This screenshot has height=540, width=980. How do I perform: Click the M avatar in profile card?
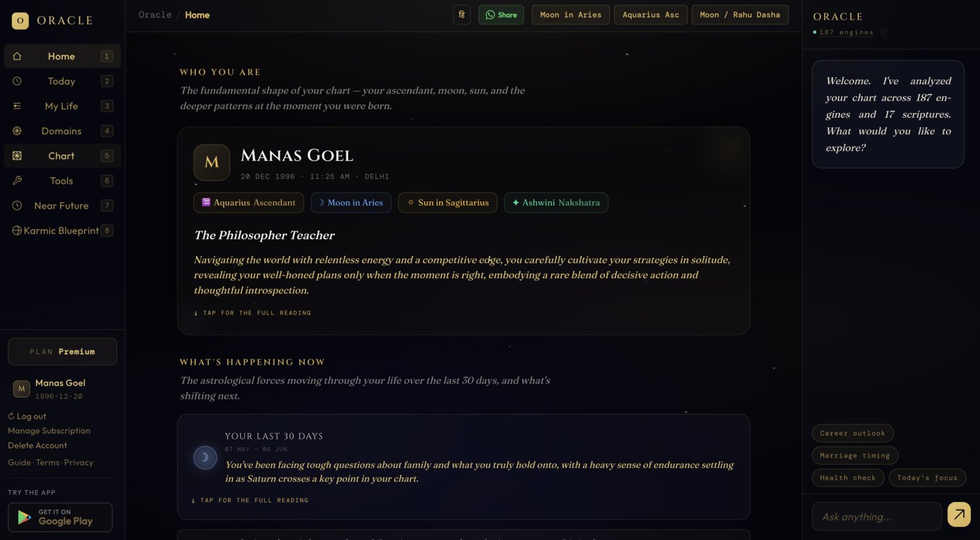(x=212, y=162)
